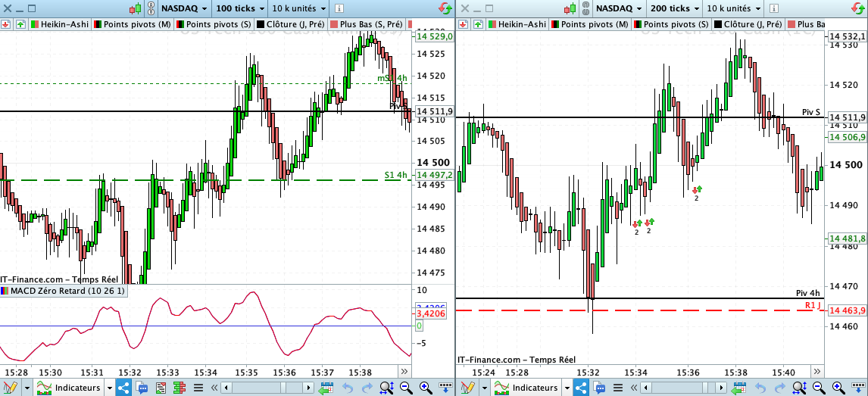
Task: Click left scroll arrow on right chart's scrollbar
Action: coord(646,388)
